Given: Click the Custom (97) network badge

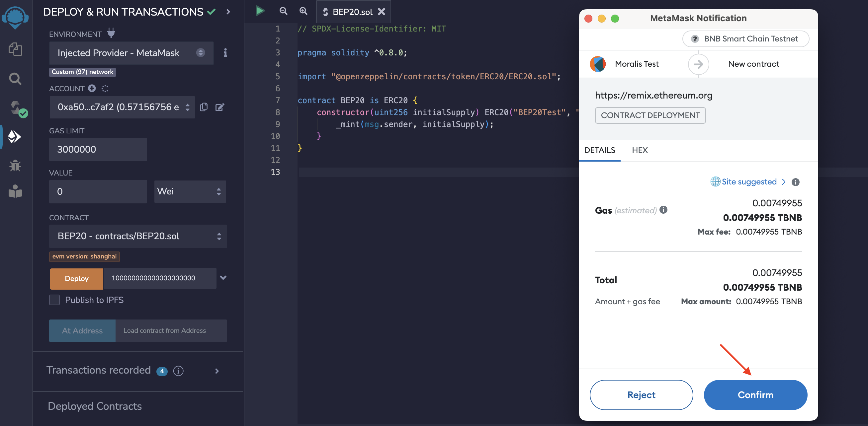Looking at the screenshot, I should point(83,72).
